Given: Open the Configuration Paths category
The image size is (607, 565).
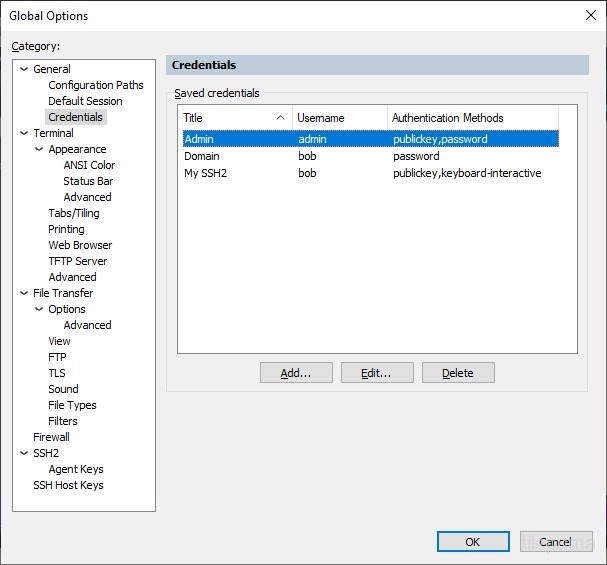Looking at the screenshot, I should tap(95, 85).
